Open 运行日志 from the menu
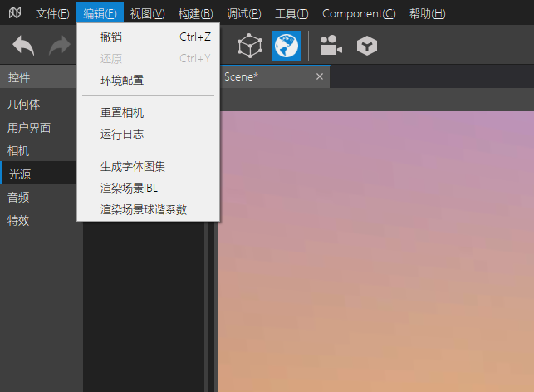 tap(148, 135)
